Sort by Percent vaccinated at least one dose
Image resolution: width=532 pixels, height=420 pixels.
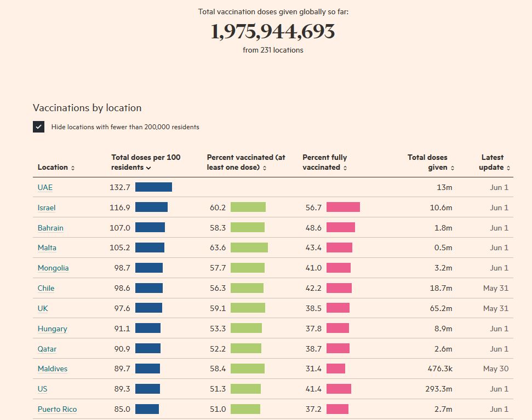(x=245, y=163)
